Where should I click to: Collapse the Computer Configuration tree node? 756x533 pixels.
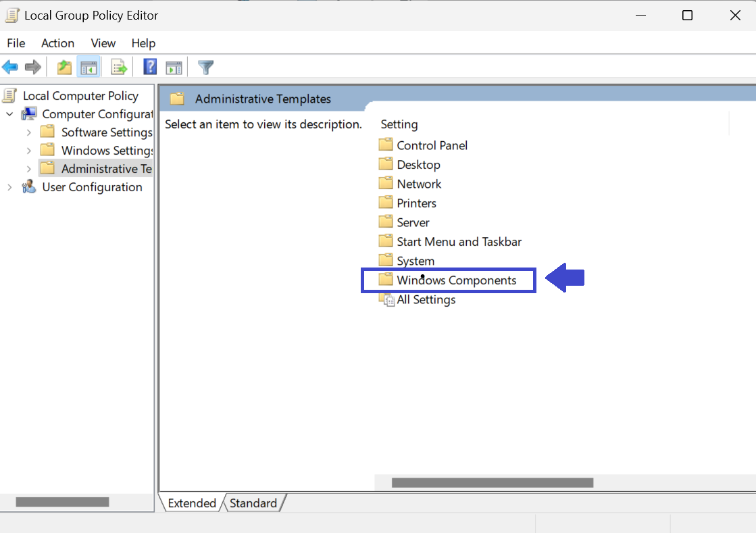point(9,114)
